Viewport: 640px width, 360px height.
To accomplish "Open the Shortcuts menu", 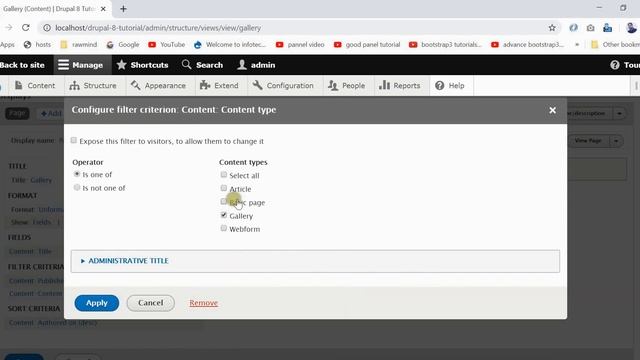I will click(142, 65).
